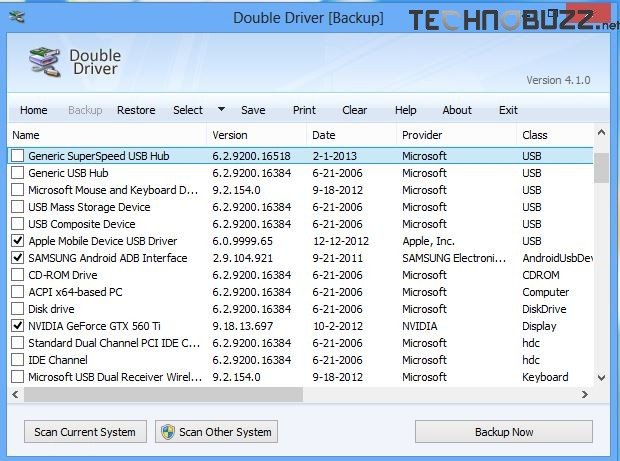This screenshot has height=461, width=620.
Task: Click the SAMSUNG Electroni... provider cell
Action: coord(454,258)
